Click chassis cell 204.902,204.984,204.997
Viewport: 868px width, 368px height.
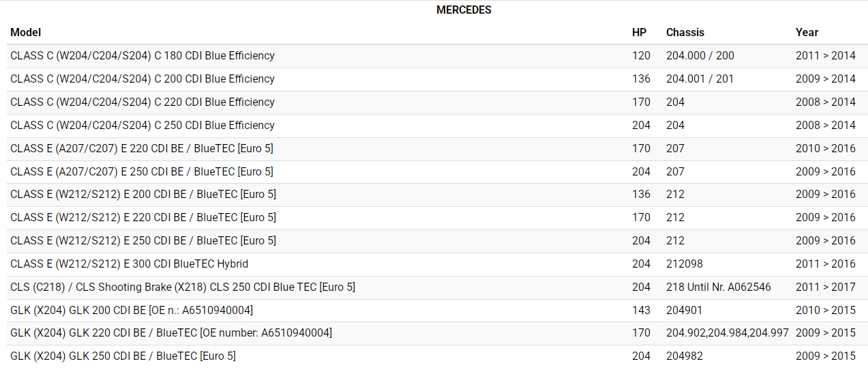point(727,332)
